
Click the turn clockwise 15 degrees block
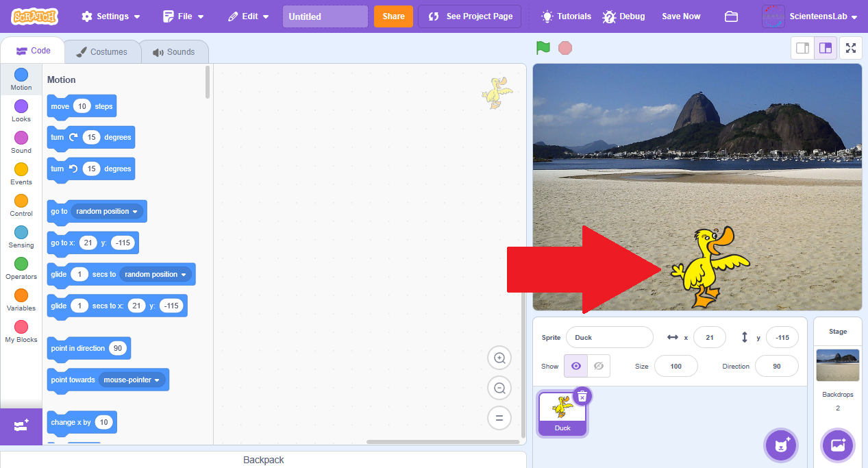(x=90, y=137)
